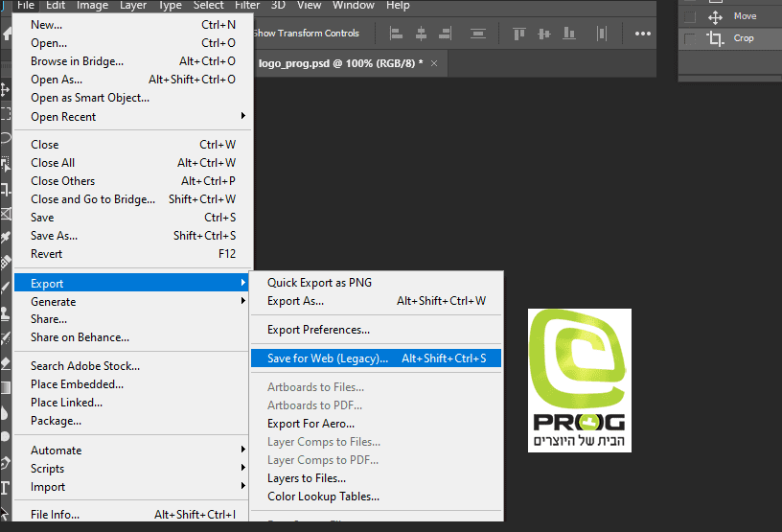This screenshot has width=782, height=532.
Task: Click Open... in the File menu
Action: coord(133,43)
